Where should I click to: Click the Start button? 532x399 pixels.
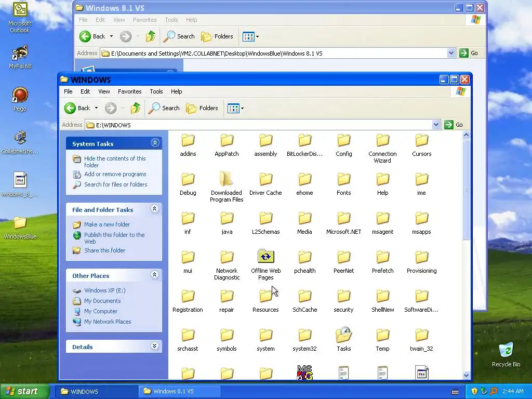click(24, 391)
